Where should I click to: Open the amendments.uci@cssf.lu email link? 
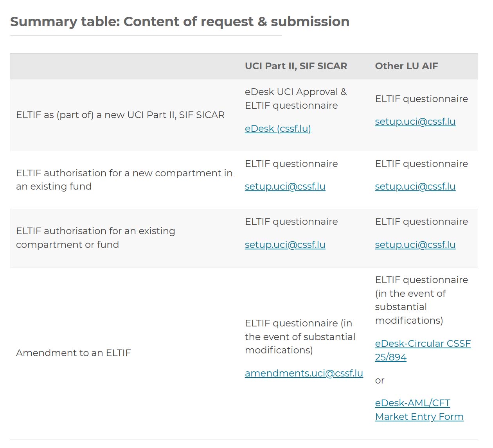(x=304, y=373)
